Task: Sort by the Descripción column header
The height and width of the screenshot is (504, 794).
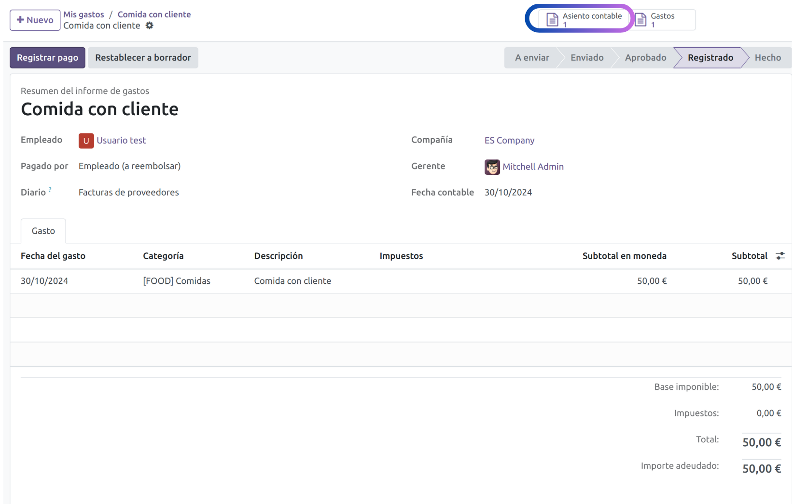Action: pyautogui.click(x=279, y=256)
